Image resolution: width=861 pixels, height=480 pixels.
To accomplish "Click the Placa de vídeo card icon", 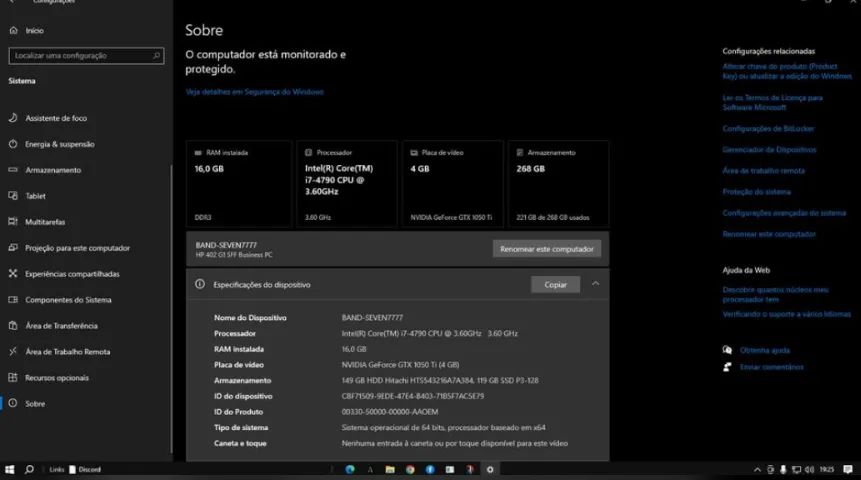I will 414,153.
